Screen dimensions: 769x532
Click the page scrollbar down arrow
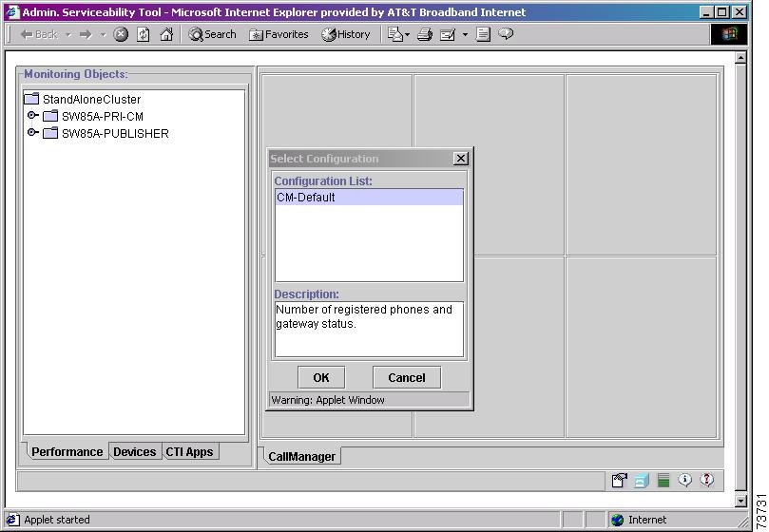(741, 501)
